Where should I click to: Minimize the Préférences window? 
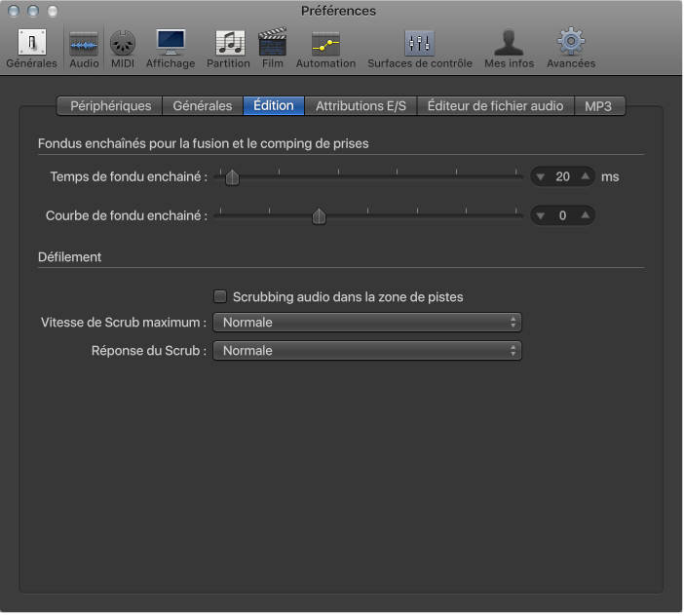33,11
